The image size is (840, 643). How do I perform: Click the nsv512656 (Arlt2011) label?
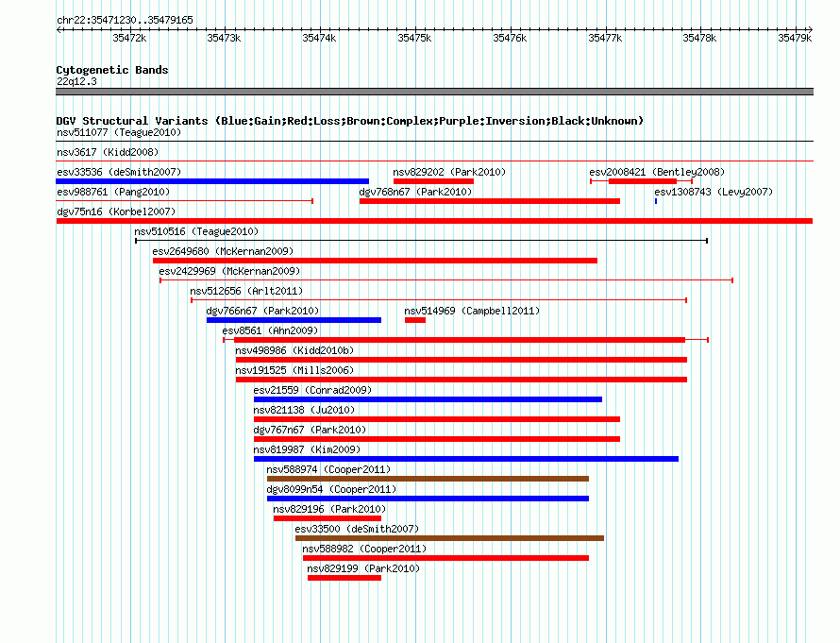point(246,291)
